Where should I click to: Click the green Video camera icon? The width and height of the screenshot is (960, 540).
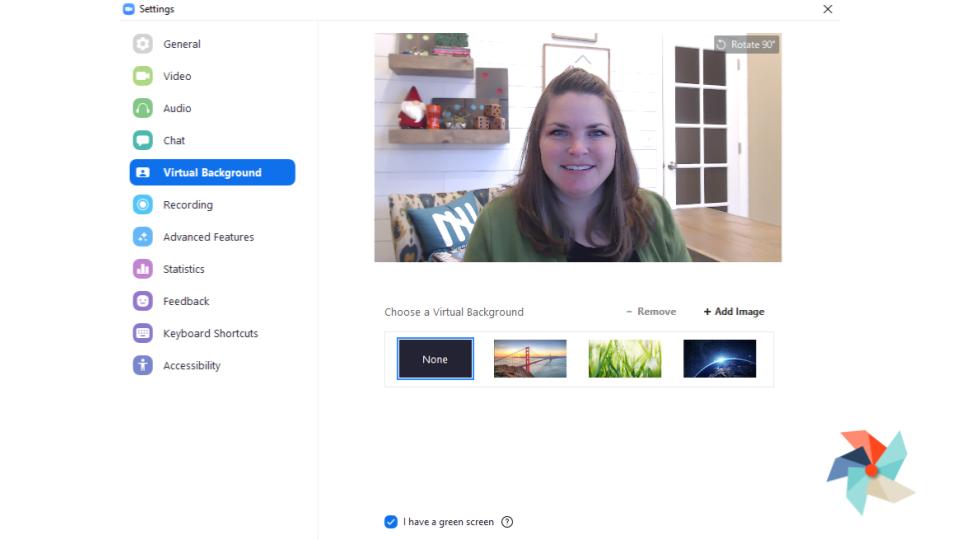click(x=143, y=76)
